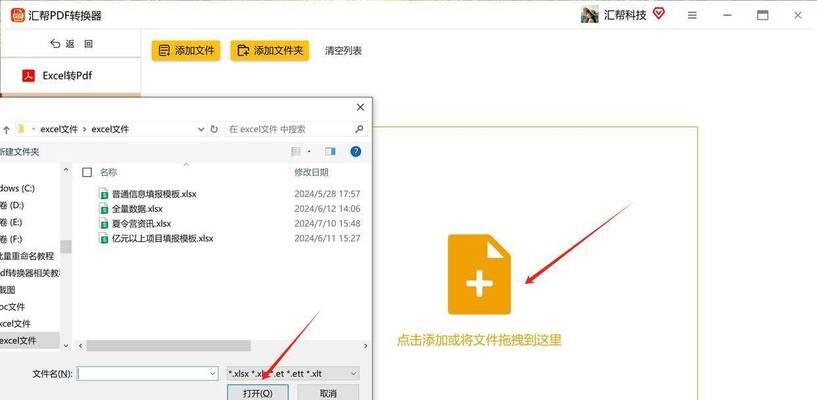The image size is (817, 400).
Task: Click the 打开(O) button
Action: (x=257, y=393)
